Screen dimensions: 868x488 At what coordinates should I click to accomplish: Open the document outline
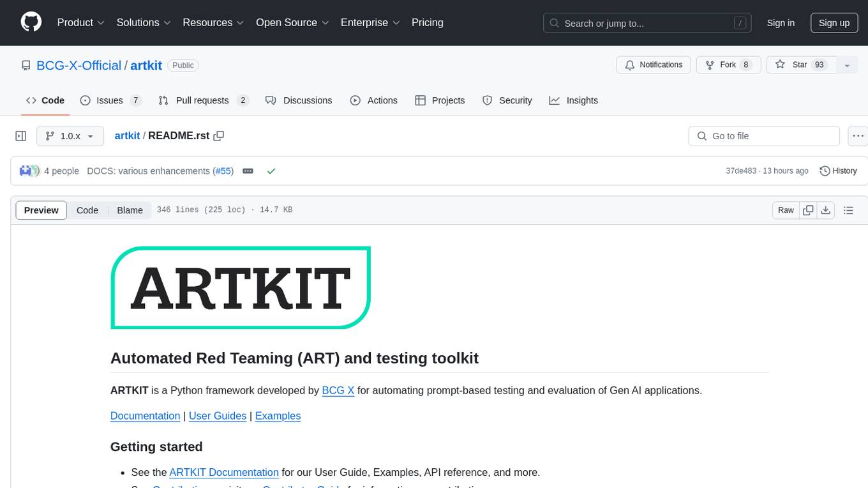(x=848, y=210)
